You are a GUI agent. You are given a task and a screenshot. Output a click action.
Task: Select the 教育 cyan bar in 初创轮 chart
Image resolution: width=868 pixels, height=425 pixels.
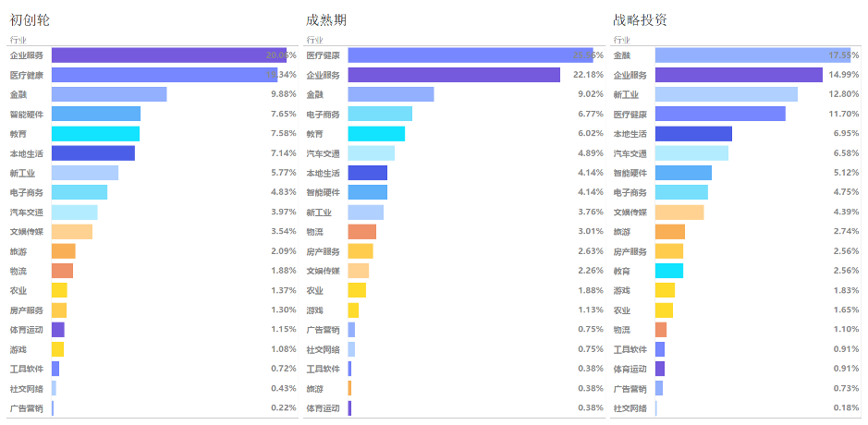pyautogui.click(x=95, y=133)
